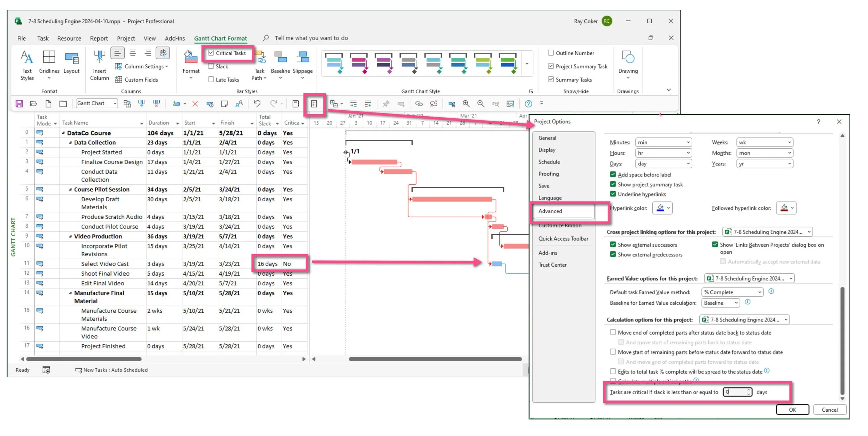This screenshot has height=436, width=868.
Task: Select Trust Center in Project Options
Action: [552, 265]
